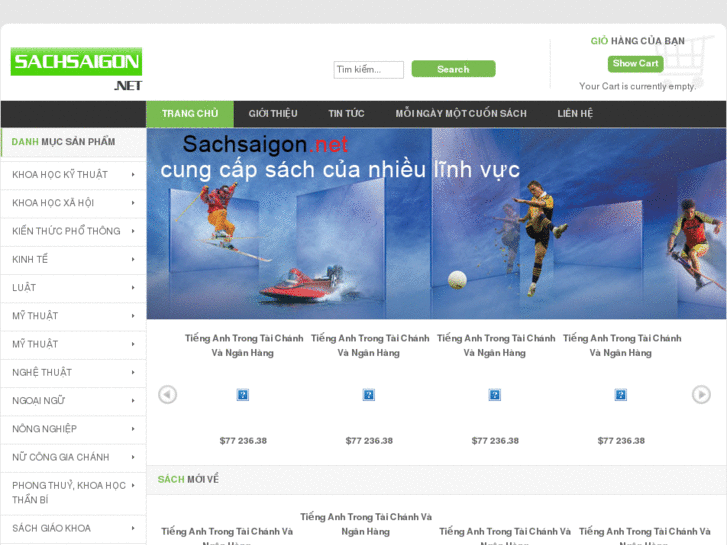Click "Your Cart is currently empty." text

638,86
